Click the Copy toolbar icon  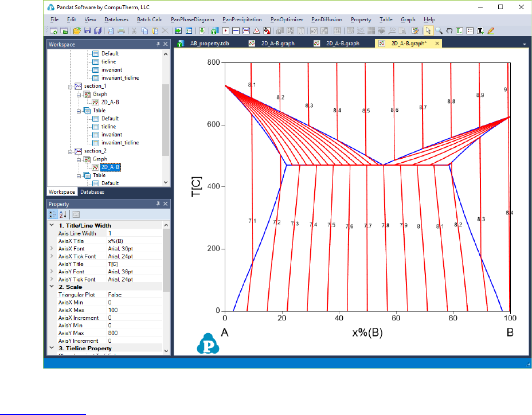[144, 31]
